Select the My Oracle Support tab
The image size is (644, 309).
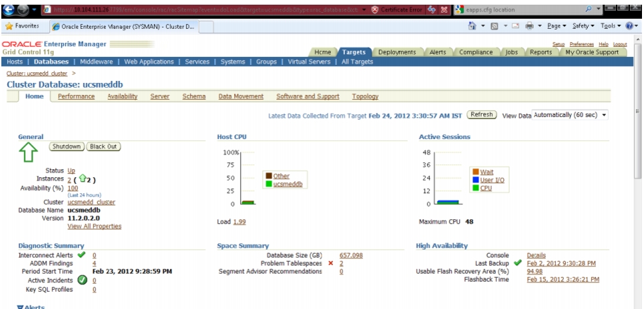tap(592, 52)
